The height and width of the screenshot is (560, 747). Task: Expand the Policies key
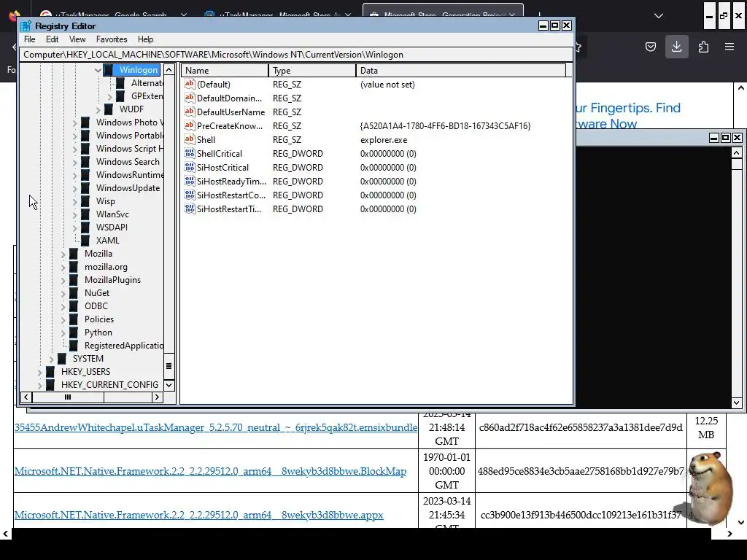(63, 320)
